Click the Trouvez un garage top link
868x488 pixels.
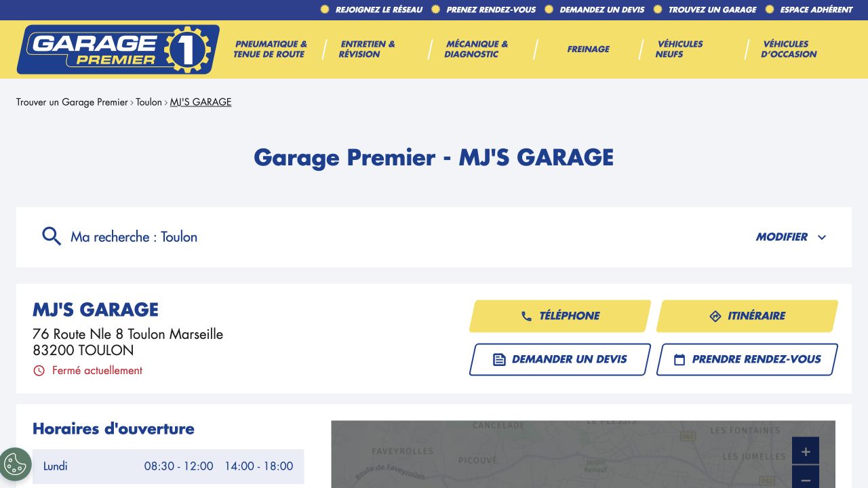coord(712,9)
